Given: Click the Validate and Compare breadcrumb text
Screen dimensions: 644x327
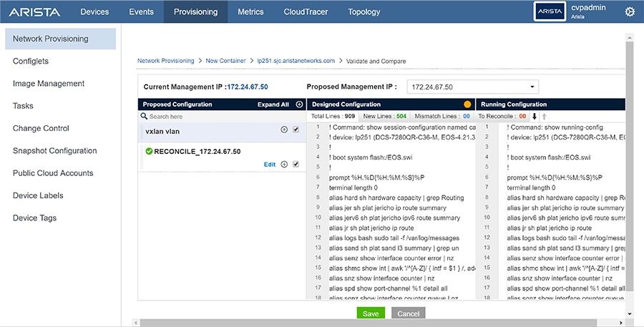Looking at the screenshot, I should coord(376,62).
